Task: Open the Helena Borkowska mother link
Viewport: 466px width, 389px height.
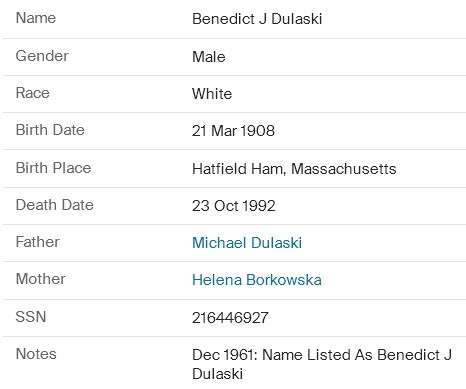Action: click(x=257, y=280)
